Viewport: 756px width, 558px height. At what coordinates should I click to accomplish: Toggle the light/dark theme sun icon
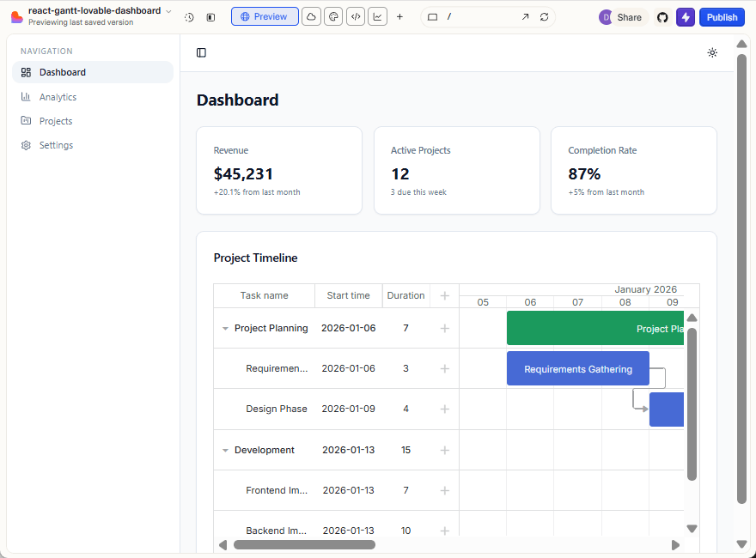[x=712, y=52]
